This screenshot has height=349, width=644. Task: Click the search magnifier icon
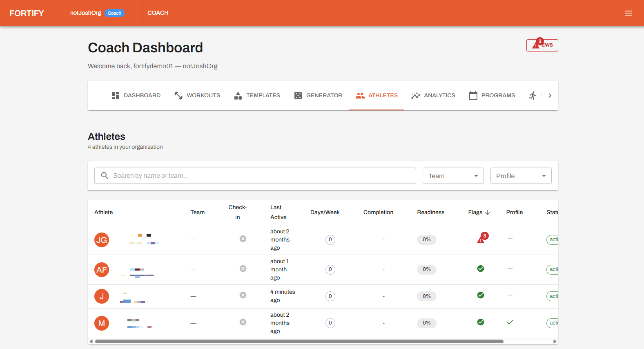pyautogui.click(x=105, y=176)
